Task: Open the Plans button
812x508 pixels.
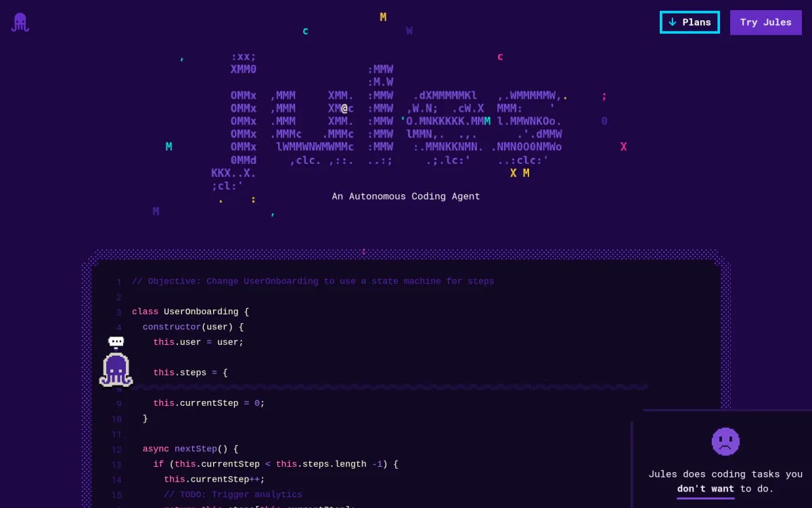Action: click(690, 22)
